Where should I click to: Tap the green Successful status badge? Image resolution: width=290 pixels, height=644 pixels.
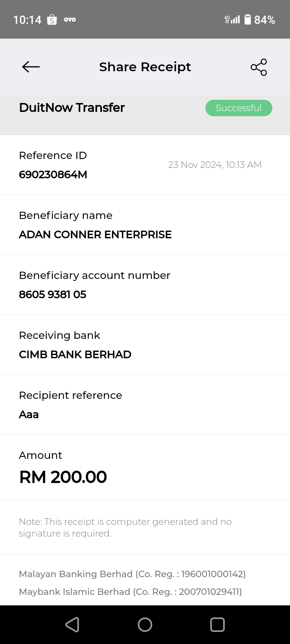point(239,108)
